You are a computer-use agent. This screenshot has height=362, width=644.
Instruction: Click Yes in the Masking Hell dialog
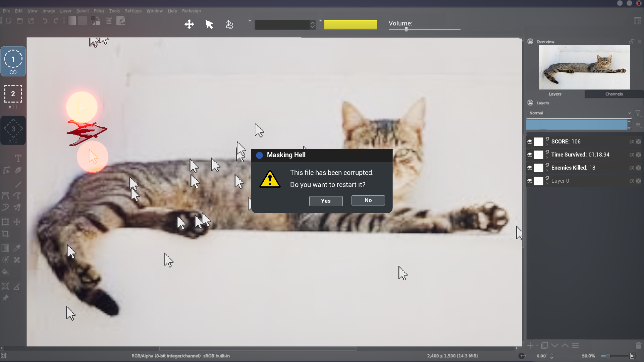326,201
